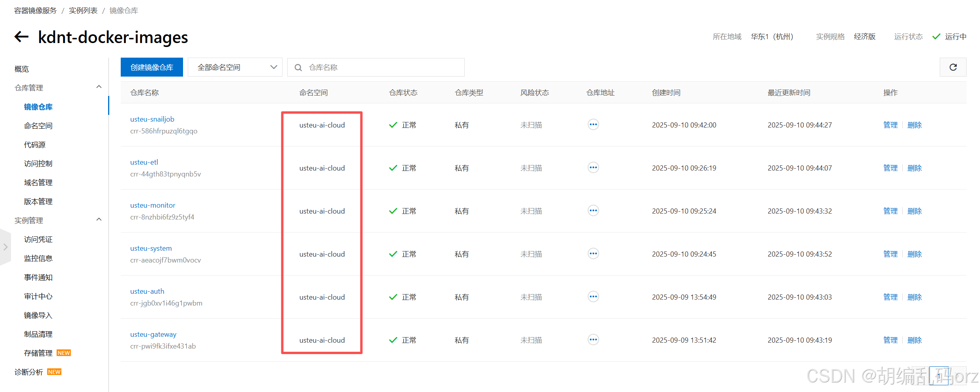Open 命名空间 in the sidebar
This screenshot has width=980, height=392.
pos(38,126)
